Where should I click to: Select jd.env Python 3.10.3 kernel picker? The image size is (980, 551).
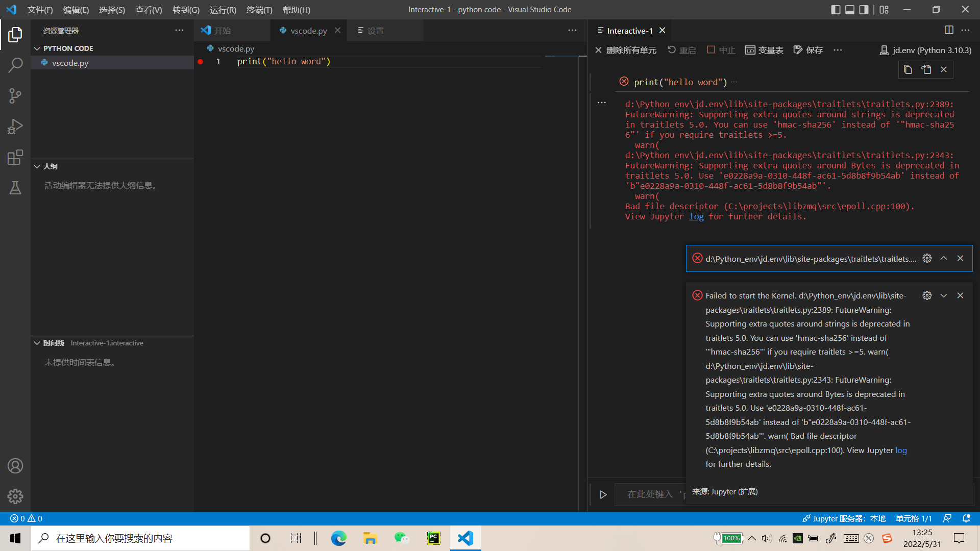(x=925, y=50)
